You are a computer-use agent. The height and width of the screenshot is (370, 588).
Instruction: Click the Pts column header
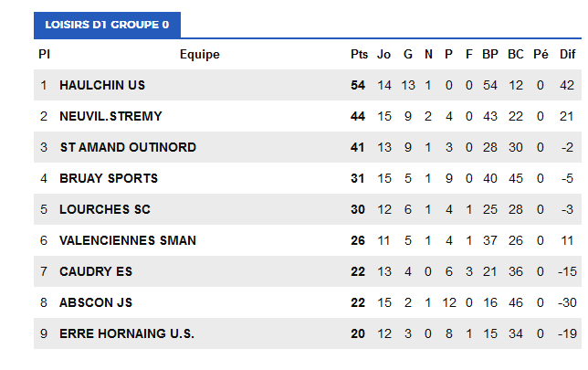coord(359,55)
